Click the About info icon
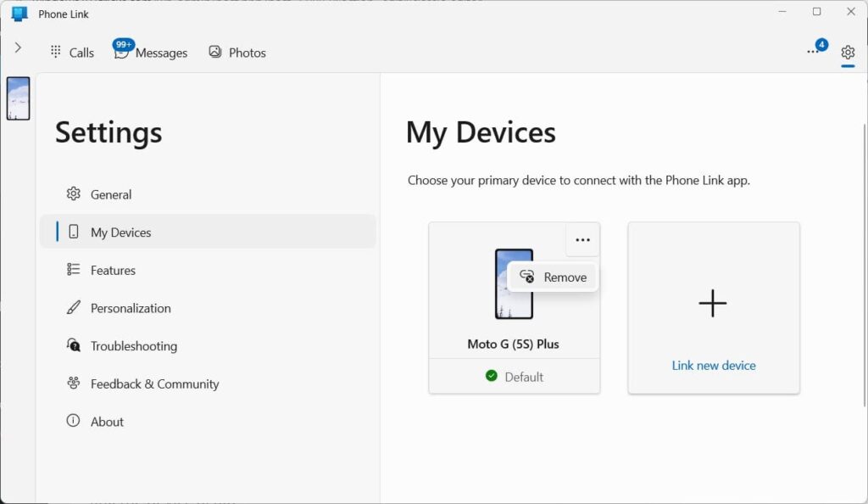The width and height of the screenshot is (868, 504). coord(71,421)
